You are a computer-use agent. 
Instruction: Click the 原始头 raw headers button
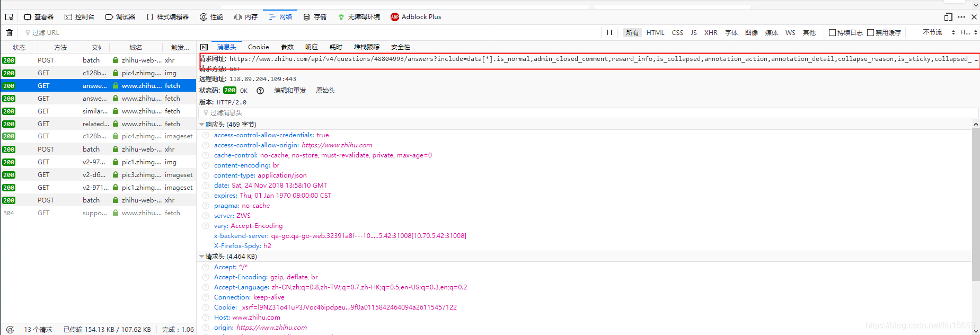click(325, 91)
